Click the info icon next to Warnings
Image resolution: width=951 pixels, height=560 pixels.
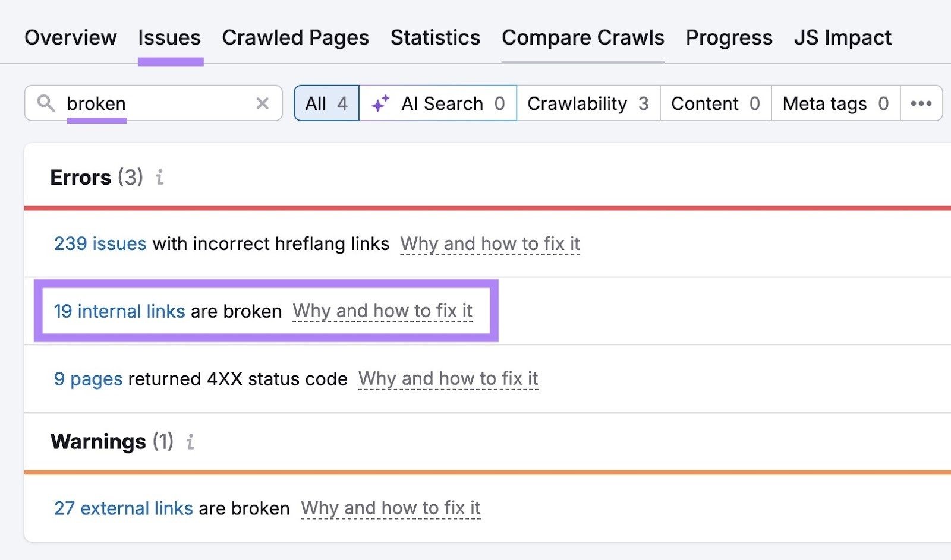click(190, 442)
